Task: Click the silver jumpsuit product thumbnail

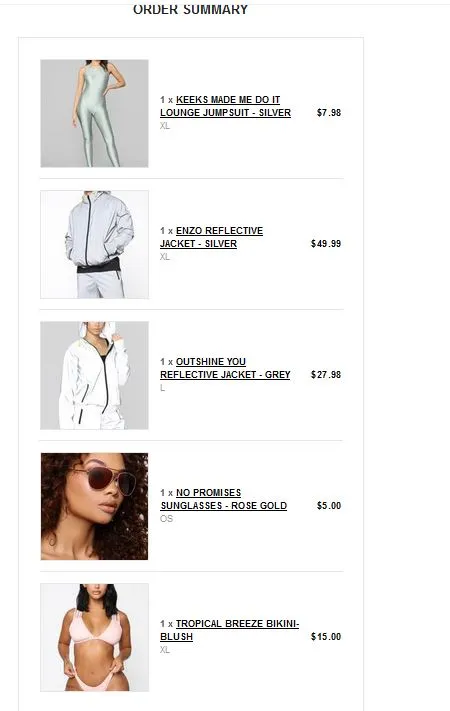Action: 94,113
